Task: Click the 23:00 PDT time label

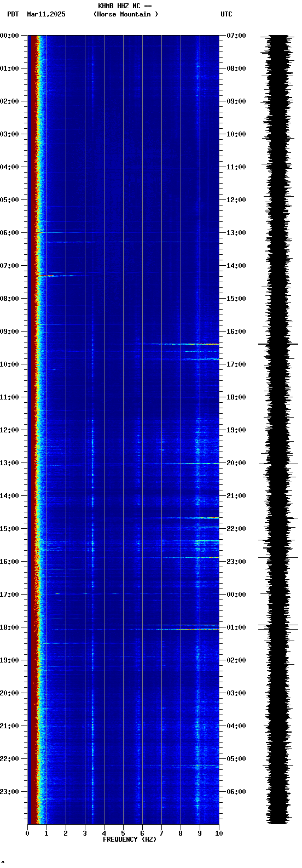Action: click(x=9, y=792)
